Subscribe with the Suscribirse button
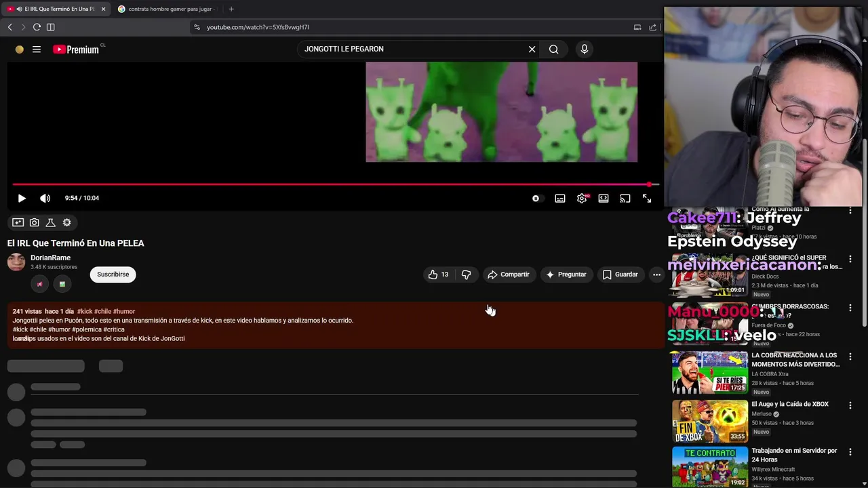This screenshot has height=488, width=868. pos(113,274)
